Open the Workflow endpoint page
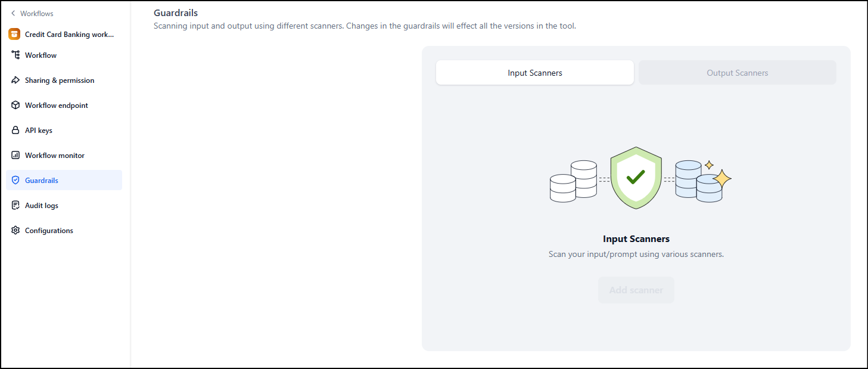This screenshot has height=369, width=868. click(57, 106)
